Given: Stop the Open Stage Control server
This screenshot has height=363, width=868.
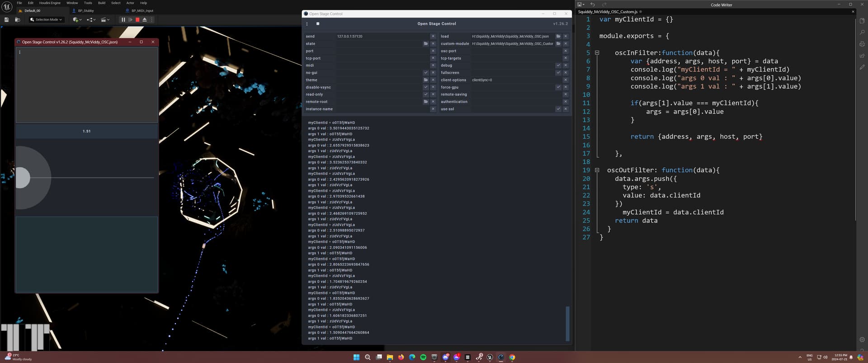Looking at the screenshot, I should pyautogui.click(x=318, y=24).
